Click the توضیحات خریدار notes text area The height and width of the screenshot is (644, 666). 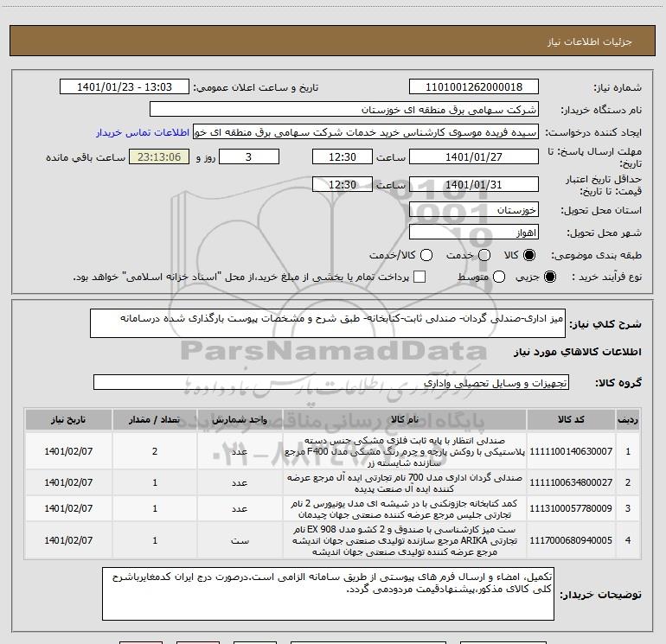point(328,594)
